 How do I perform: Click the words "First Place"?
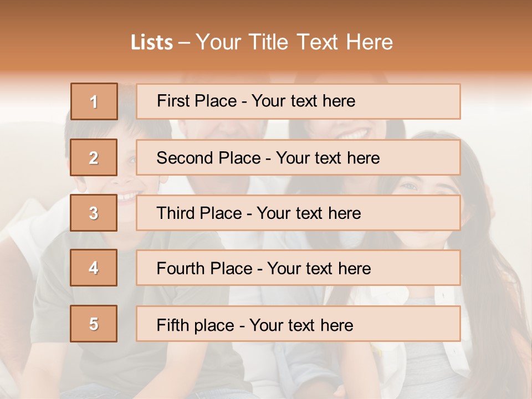coord(197,101)
